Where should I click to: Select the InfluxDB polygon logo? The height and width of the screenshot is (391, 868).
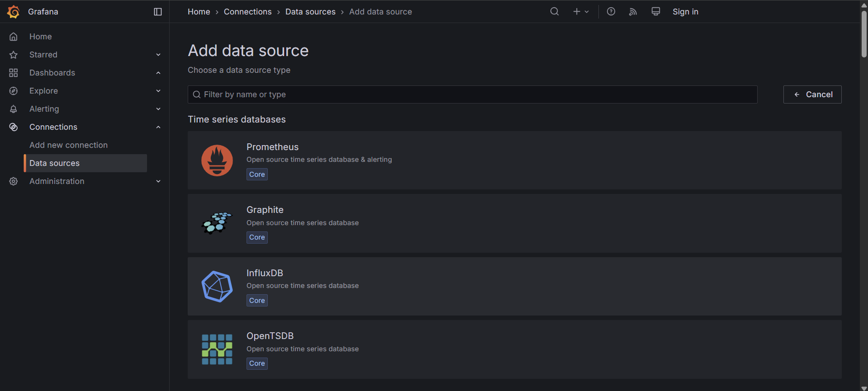217,287
